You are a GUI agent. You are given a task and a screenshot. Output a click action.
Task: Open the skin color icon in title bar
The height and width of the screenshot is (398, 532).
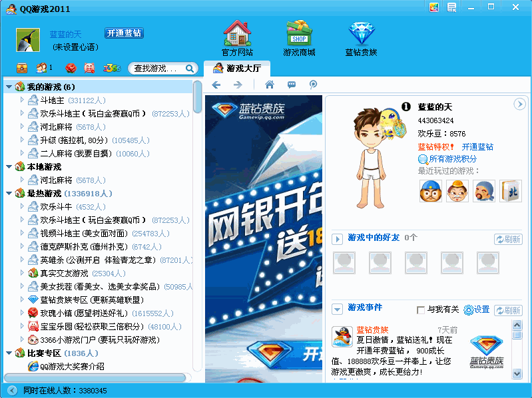click(x=434, y=7)
